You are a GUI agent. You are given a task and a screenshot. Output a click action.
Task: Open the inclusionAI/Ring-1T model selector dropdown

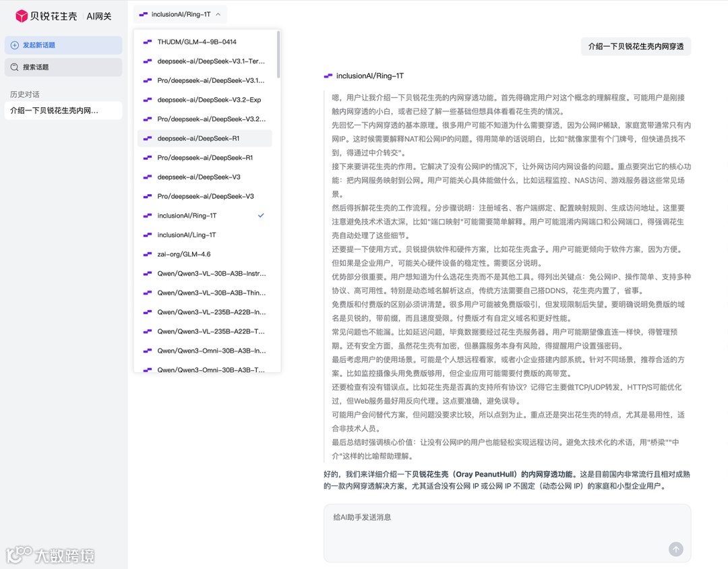pyautogui.click(x=180, y=14)
